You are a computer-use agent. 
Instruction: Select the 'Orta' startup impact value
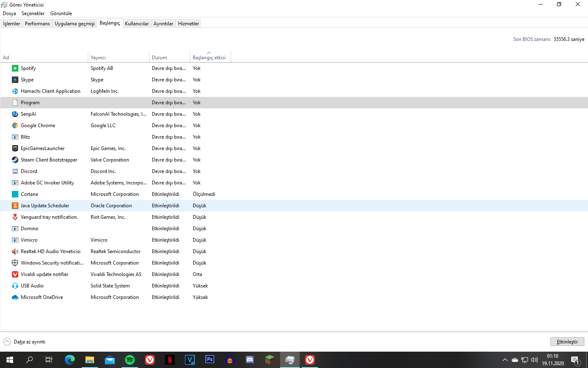(x=197, y=274)
